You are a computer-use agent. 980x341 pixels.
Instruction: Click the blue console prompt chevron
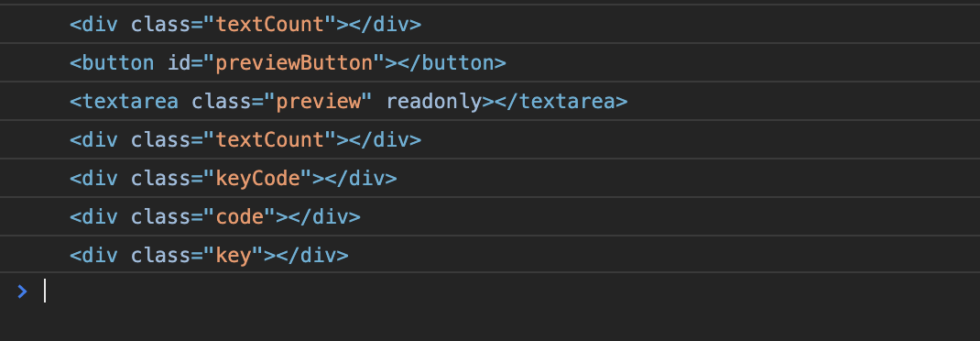coord(23,291)
